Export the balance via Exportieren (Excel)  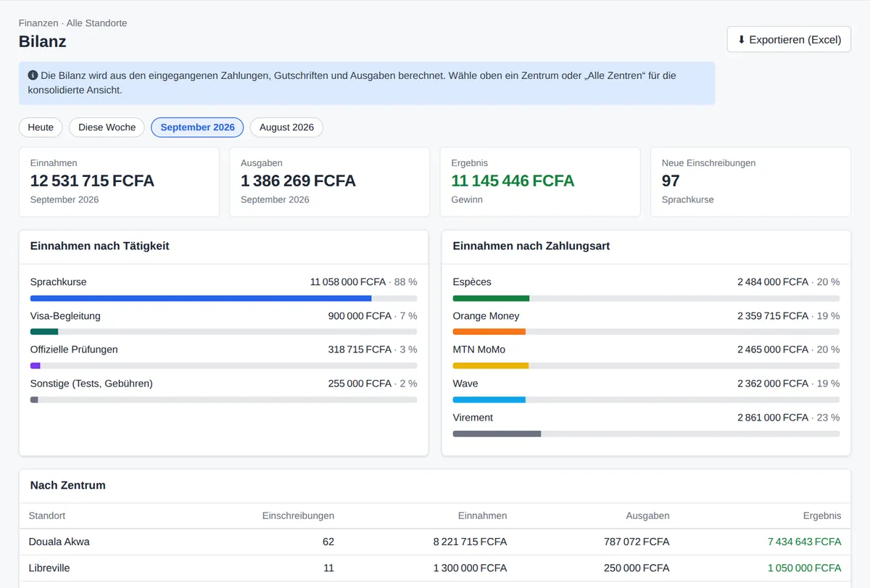tap(789, 40)
